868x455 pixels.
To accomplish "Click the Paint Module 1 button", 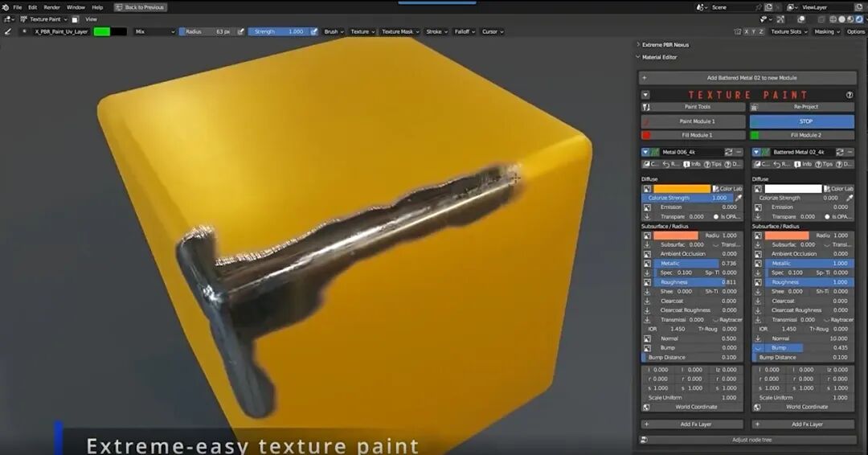I will click(x=693, y=121).
